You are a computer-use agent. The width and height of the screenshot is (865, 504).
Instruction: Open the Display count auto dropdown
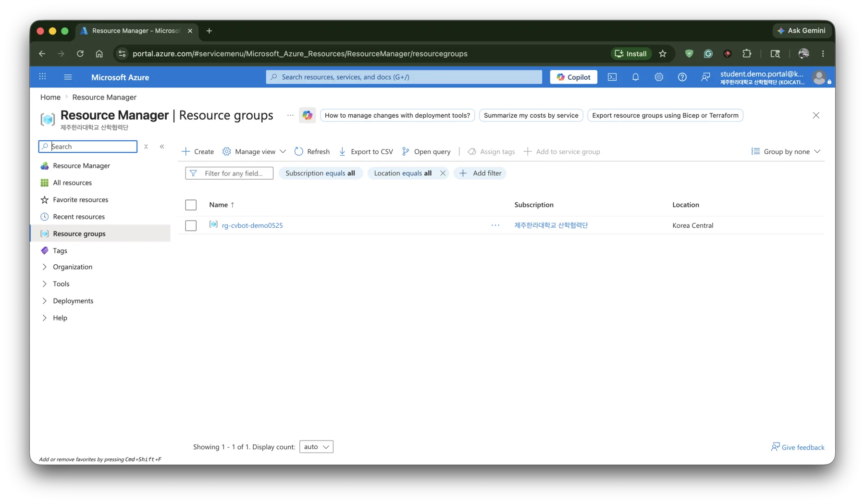pyautogui.click(x=316, y=447)
